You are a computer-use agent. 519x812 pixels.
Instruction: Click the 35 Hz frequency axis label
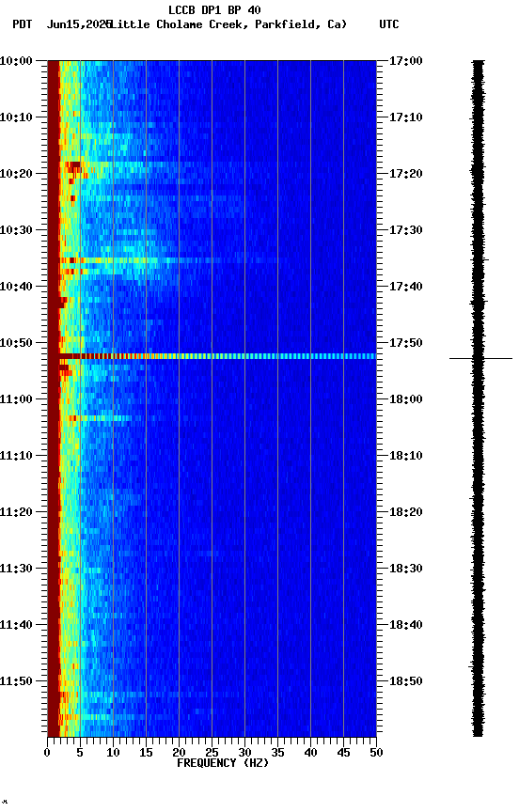click(x=277, y=753)
